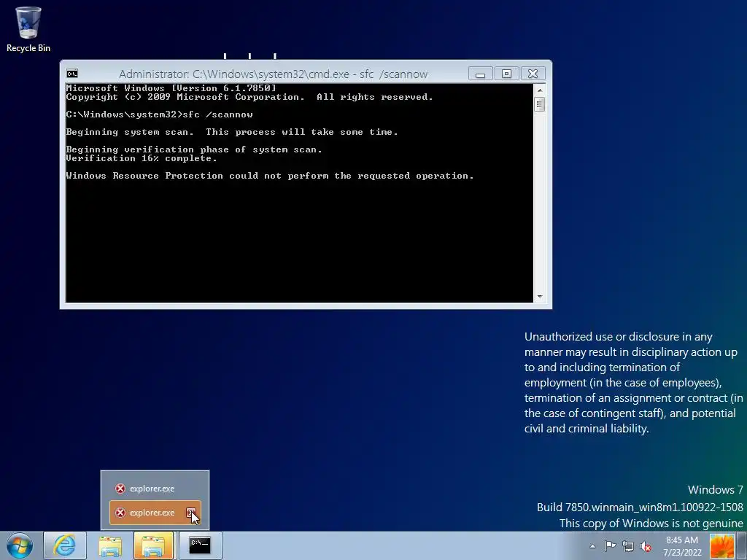Minimize the Administrator cmd.exe window
The height and width of the screenshot is (560, 747).
[x=480, y=74]
